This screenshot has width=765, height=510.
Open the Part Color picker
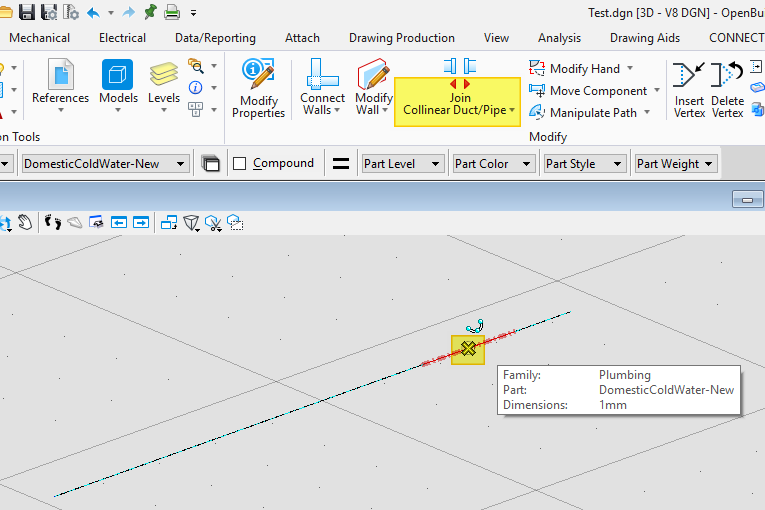click(x=494, y=163)
